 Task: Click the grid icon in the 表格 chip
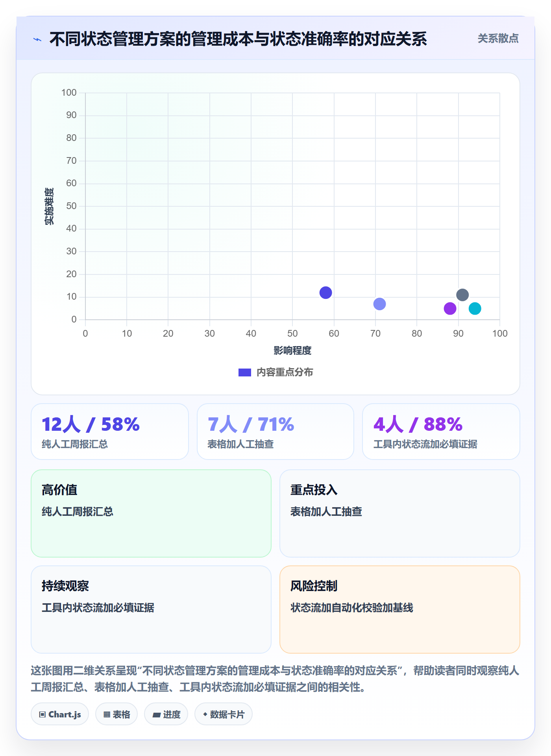click(x=107, y=715)
